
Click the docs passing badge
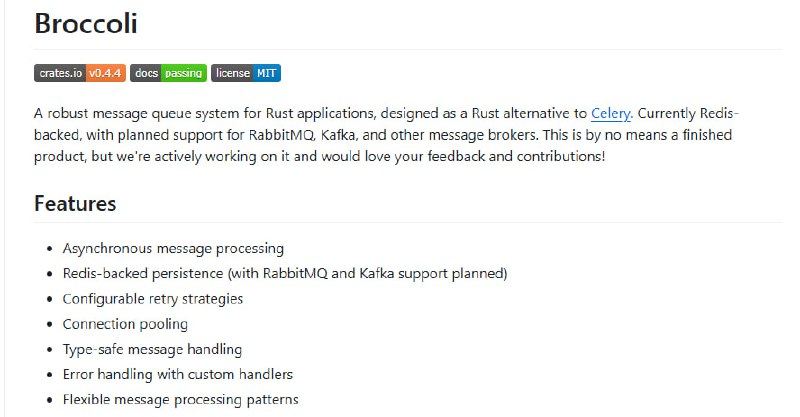[168, 73]
